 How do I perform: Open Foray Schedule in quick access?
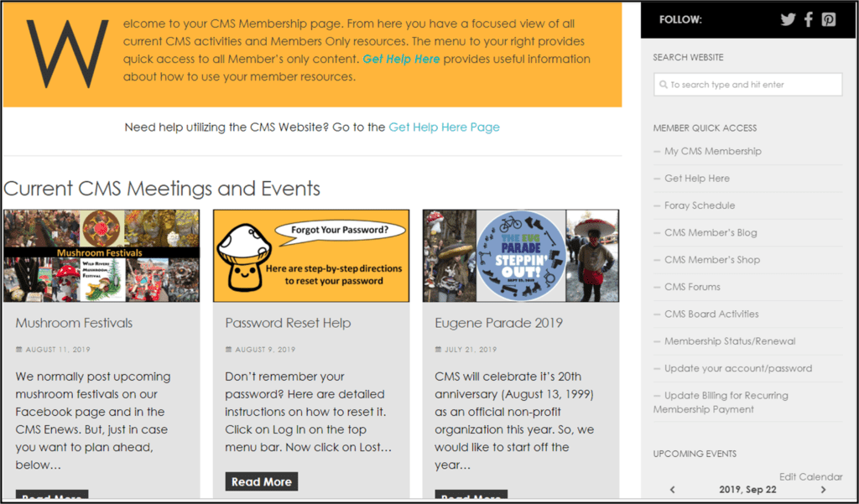click(700, 205)
